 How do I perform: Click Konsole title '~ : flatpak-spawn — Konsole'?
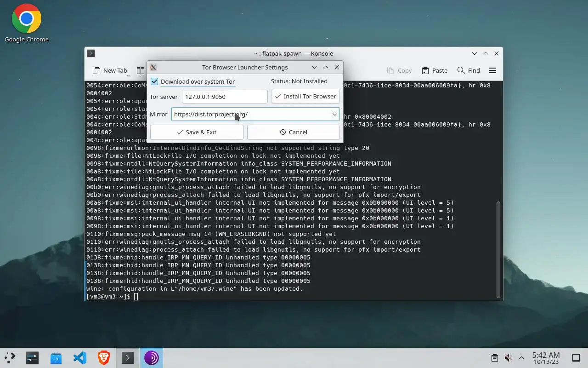[294, 53]
